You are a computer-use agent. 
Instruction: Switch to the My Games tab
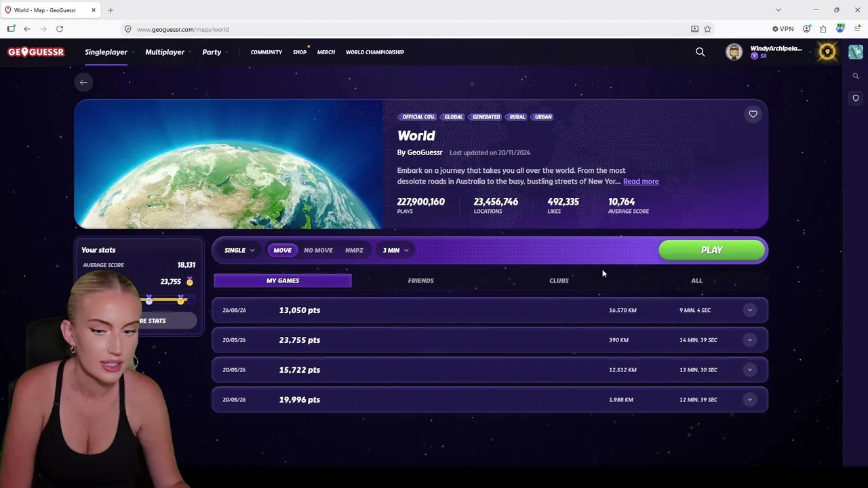coord(283,281)
